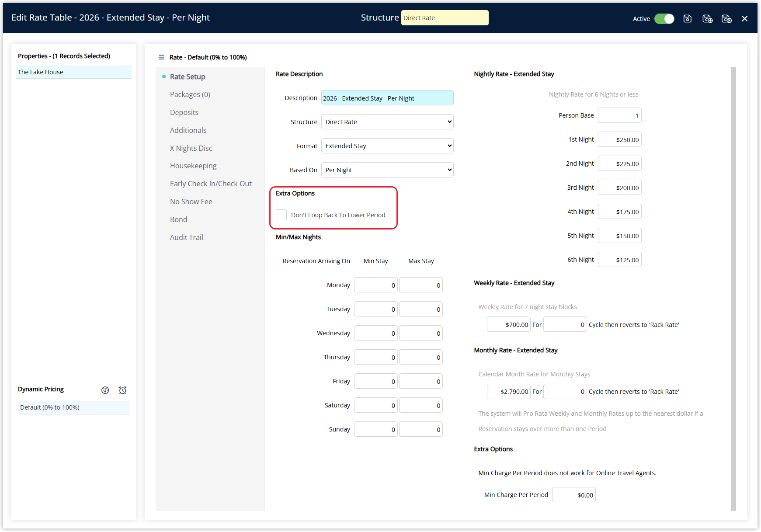761x532 pixels.
Task: Open the hamburger menu beside Rate - Default
Action: [x=161, y=57]
